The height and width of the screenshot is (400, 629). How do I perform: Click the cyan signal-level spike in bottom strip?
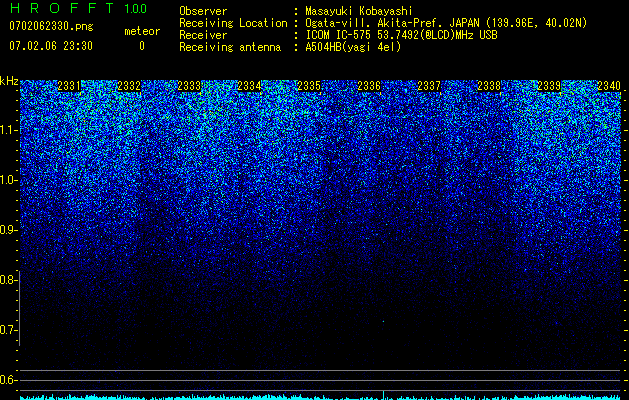[x=383, y=394]
